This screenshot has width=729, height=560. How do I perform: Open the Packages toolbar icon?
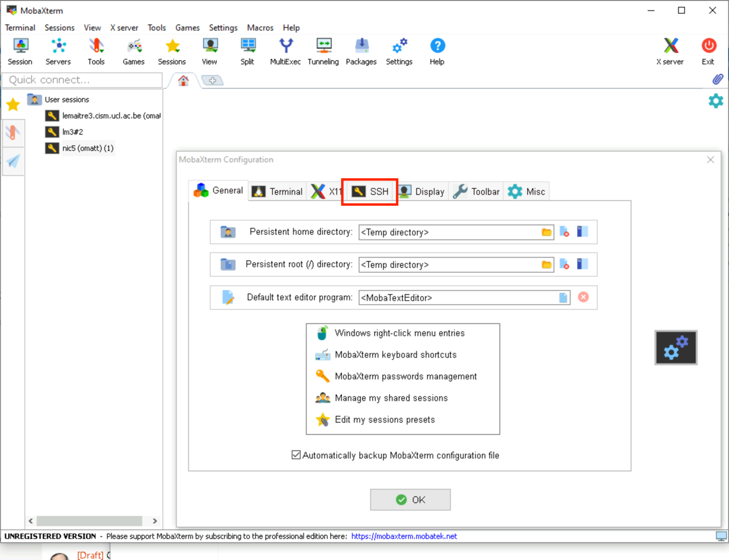[x=361, y=52]
